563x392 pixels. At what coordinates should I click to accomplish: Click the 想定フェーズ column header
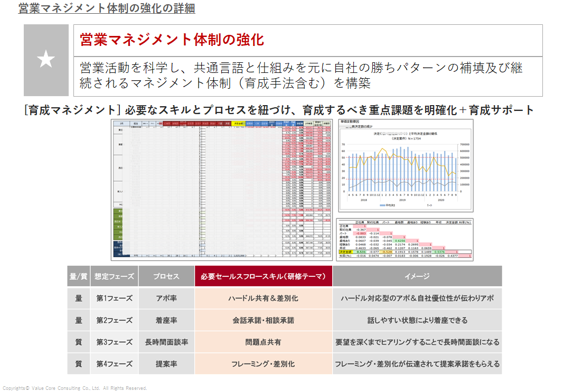[114, 276]
